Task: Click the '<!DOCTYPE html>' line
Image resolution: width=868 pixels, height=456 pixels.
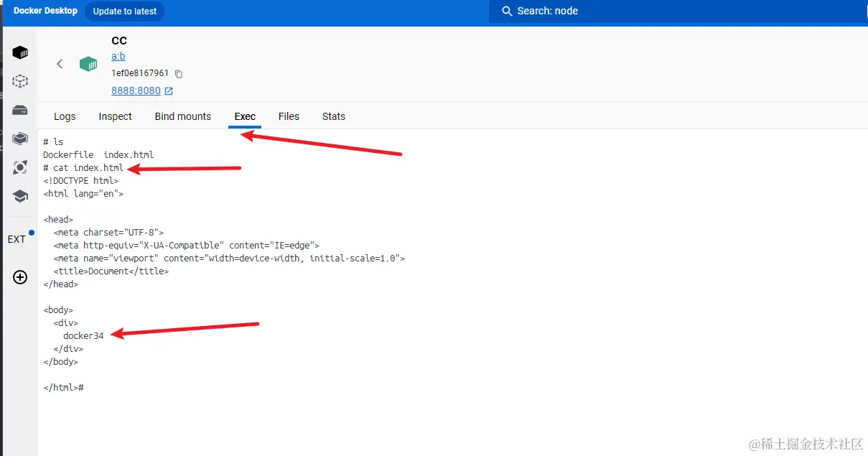Action: (80, 181)
